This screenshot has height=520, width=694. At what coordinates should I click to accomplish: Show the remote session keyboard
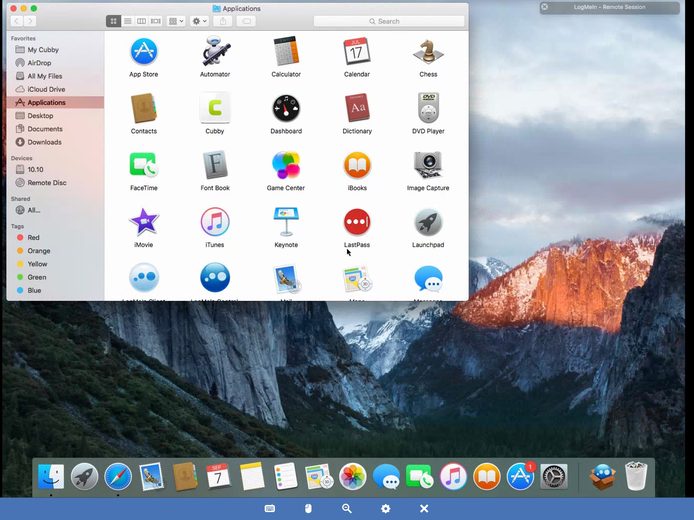(x=270, y=509)
